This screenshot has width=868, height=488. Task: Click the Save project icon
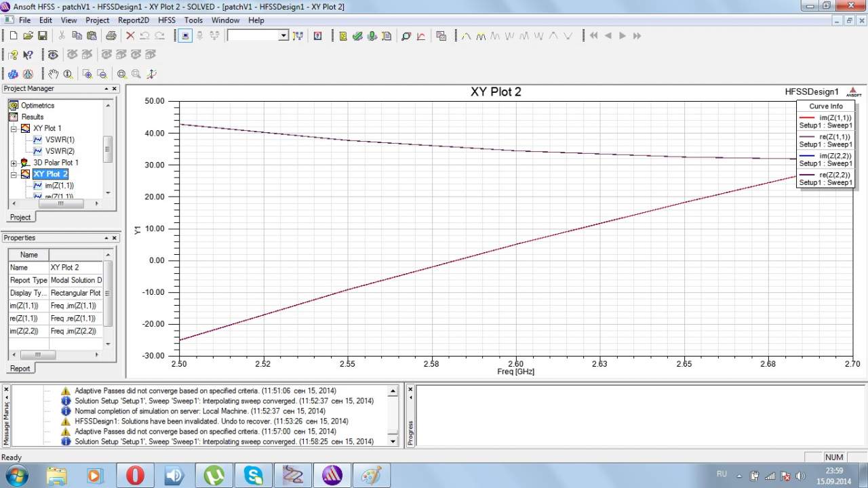point(42,36)
